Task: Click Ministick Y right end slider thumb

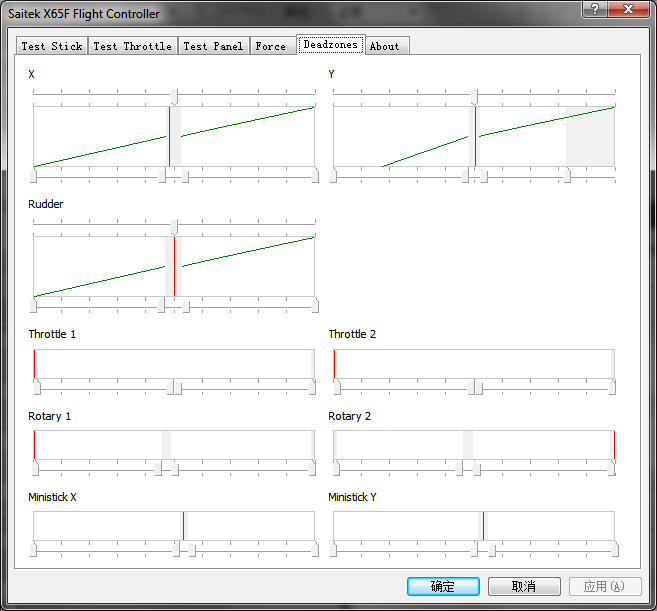Action: [615, 549]
